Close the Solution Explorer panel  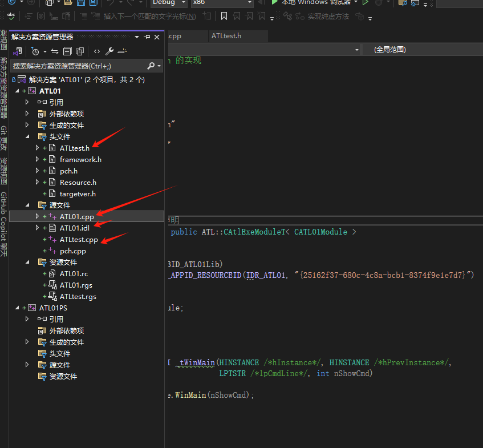[x=157, y=37]
